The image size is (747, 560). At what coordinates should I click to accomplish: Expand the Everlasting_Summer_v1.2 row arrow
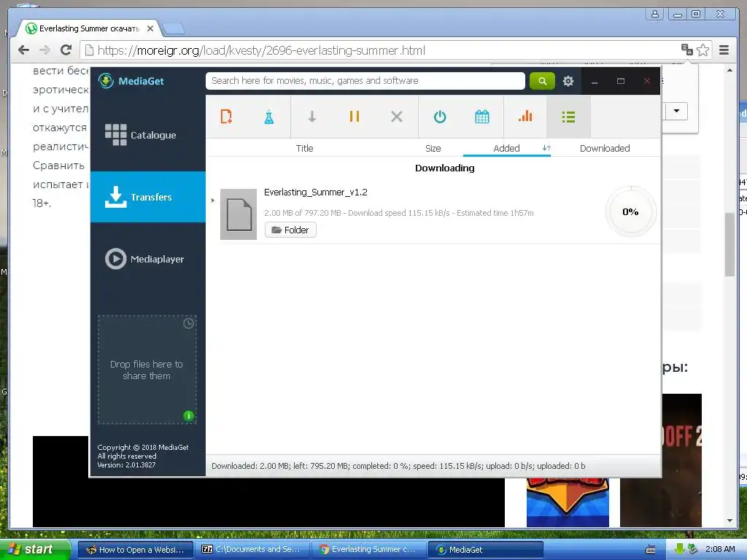pyautogui.click(x=213, y=200)
